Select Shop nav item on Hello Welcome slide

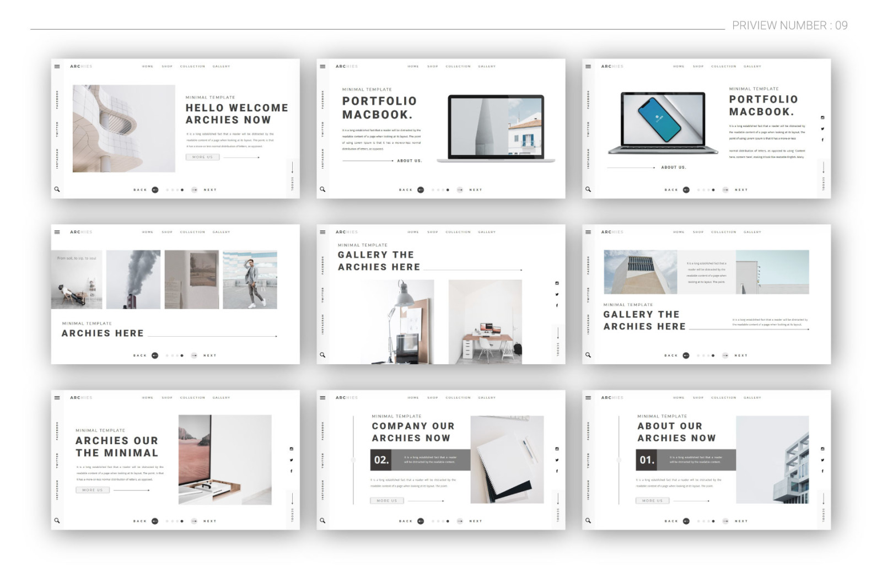coord(167,67)
